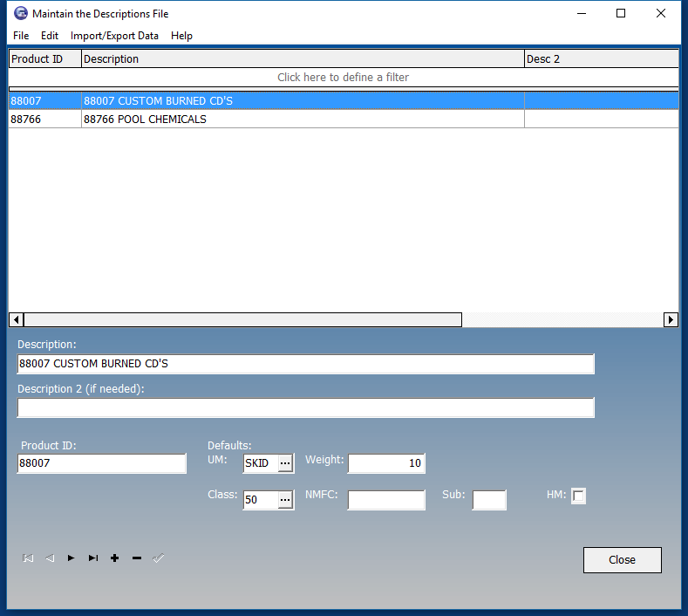Maximize the Descriptions File window
688x616 pixels.
(x=621, y=14)
